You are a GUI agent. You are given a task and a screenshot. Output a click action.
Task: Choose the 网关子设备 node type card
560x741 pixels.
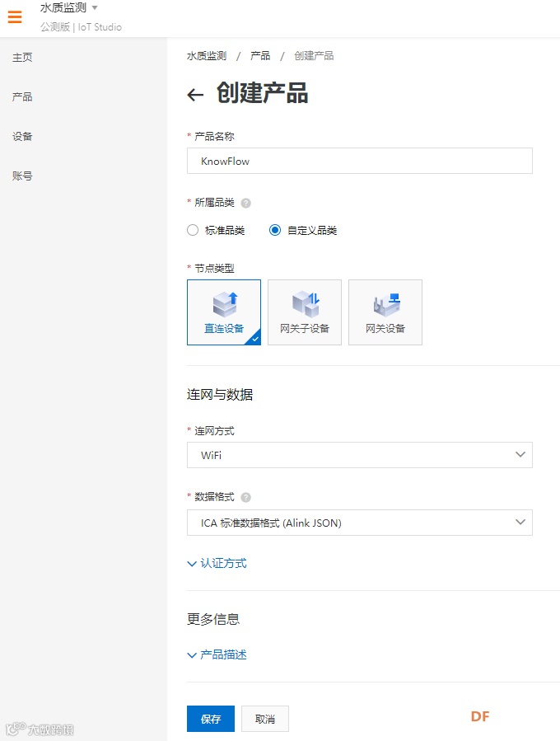click(305, 312)
